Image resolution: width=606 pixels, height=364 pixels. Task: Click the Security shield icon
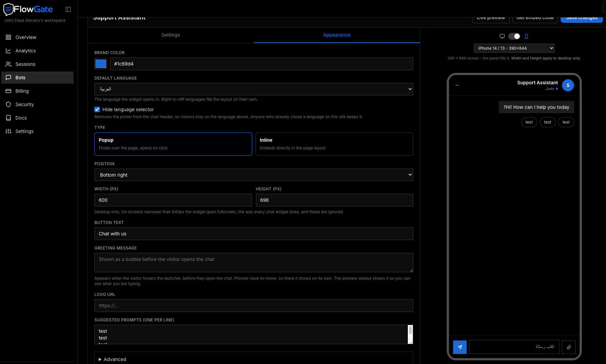pyautogui.click(x=8, y=104)
